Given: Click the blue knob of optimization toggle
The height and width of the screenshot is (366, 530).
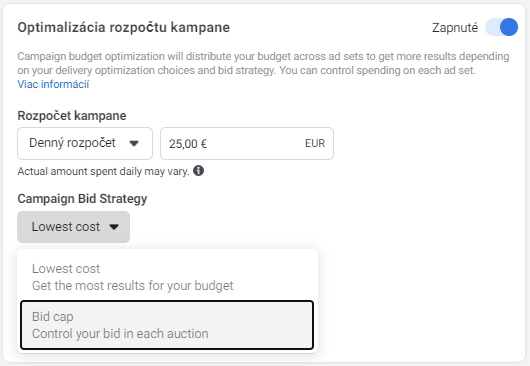Looking at the screenshot, I should [x=509, y=27].
